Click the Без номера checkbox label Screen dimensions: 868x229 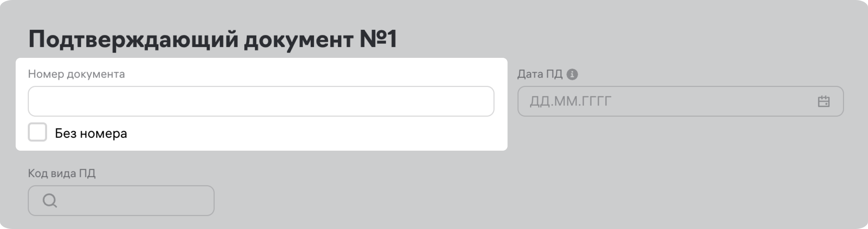91,133
